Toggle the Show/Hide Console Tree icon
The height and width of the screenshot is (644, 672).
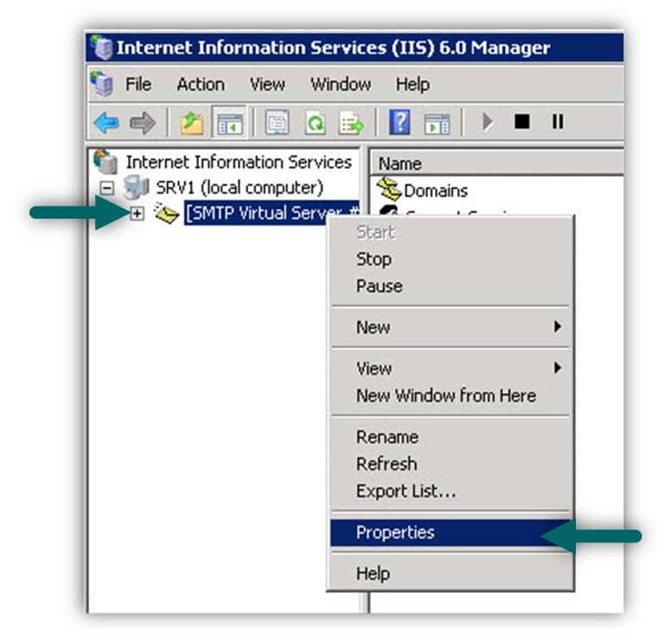229,123
